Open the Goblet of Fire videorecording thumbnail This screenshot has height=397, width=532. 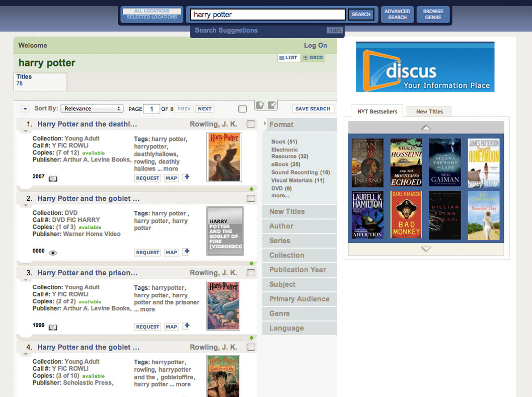[225, 231]
